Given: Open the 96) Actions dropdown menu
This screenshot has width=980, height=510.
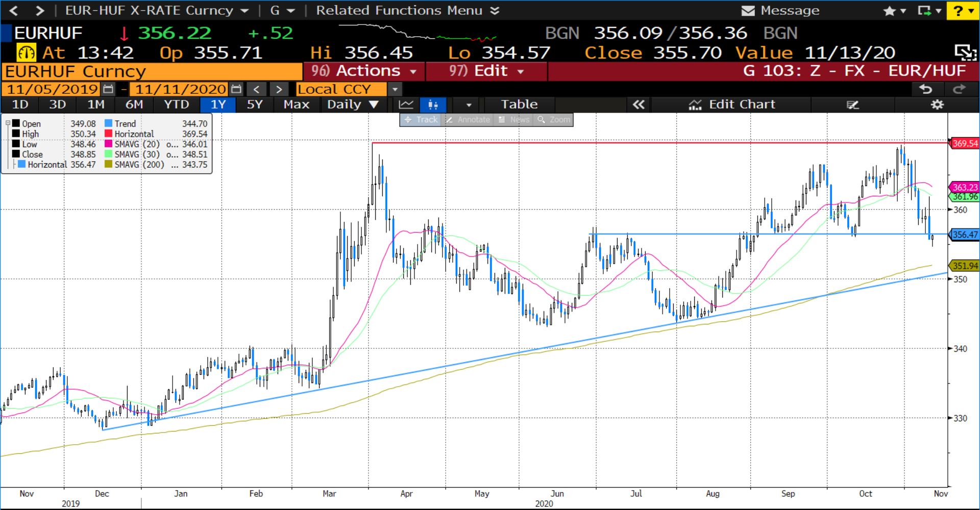Looking at the screenshot, I should click(x=364, y=71).
